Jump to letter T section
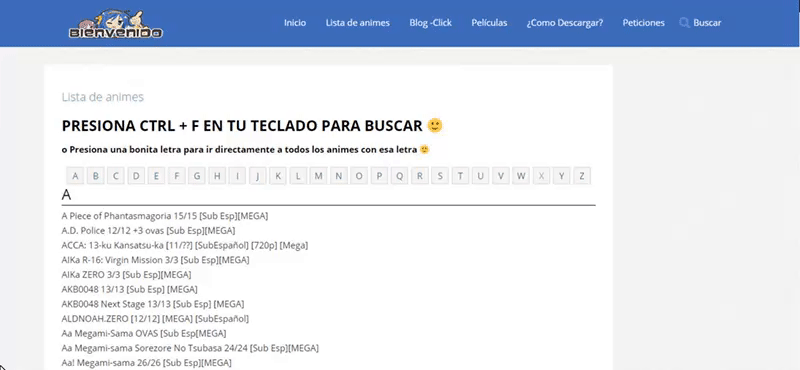Viewport: 800px width, 370px height. 460,176
